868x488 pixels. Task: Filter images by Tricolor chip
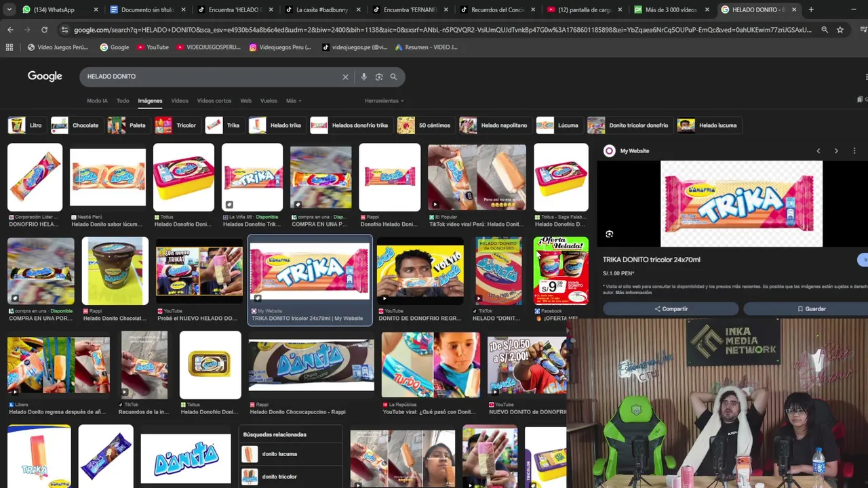176,125
